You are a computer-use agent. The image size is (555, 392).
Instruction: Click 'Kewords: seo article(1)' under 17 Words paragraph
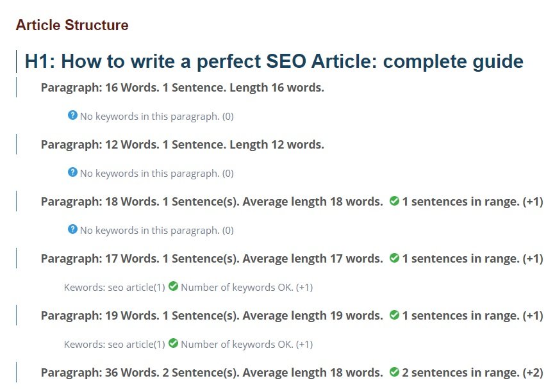pos(114,288)
